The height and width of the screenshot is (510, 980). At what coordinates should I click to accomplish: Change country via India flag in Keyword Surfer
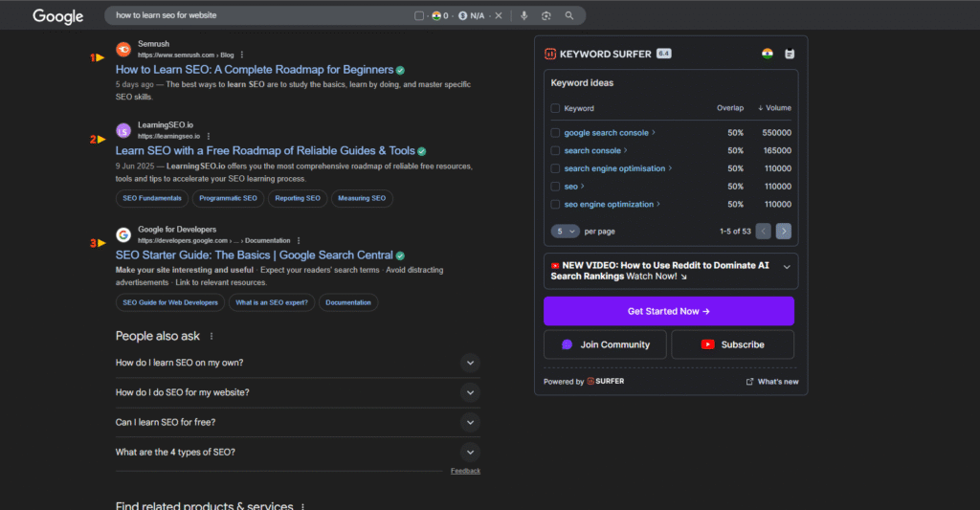(767, 54)
